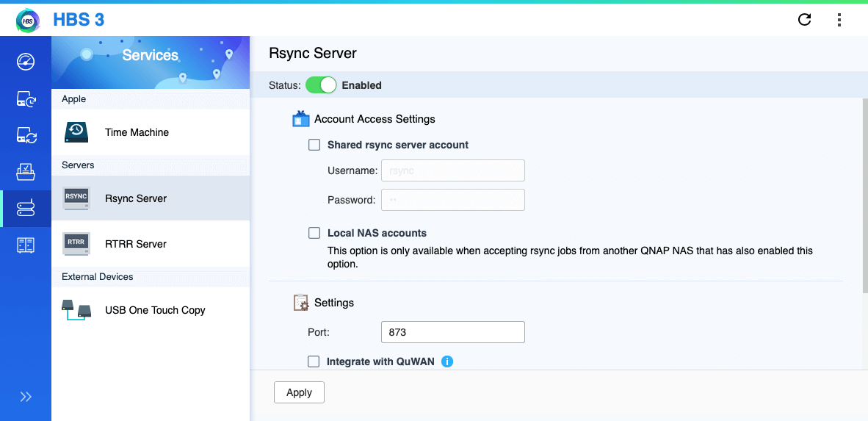Check the Local NAS accounts option
Screen dimensions: 868x421
tap(314, 233)
